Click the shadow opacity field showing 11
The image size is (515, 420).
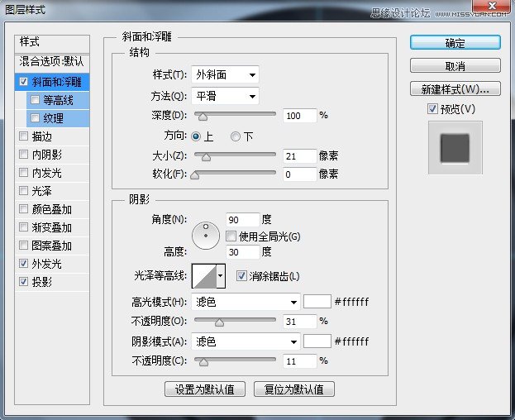(299, 361)
